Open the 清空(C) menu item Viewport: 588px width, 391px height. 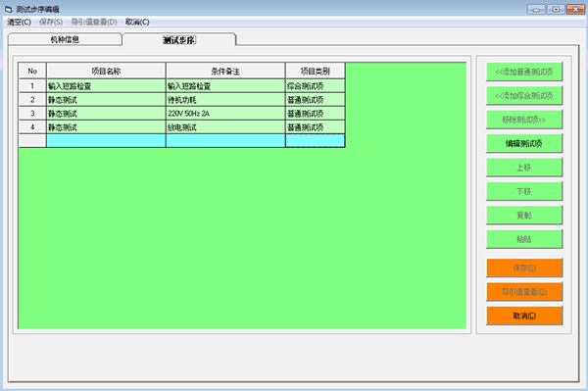[x=20, y=23]
